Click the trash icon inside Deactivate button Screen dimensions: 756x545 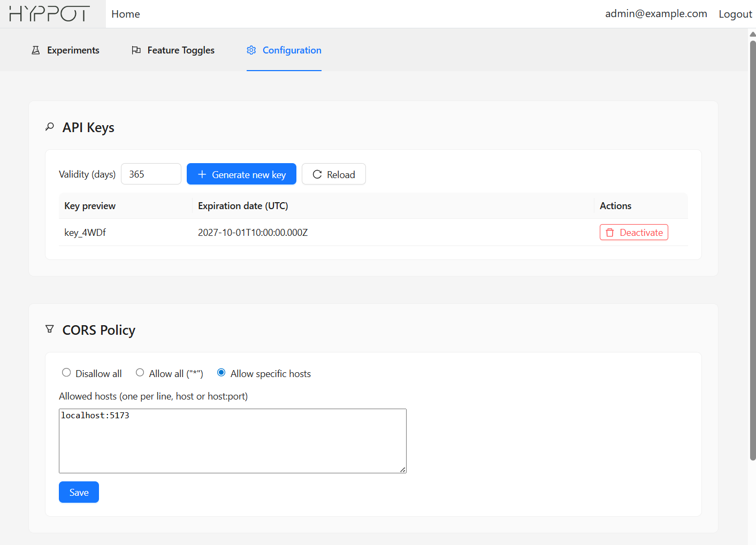[x=610, y=232]
